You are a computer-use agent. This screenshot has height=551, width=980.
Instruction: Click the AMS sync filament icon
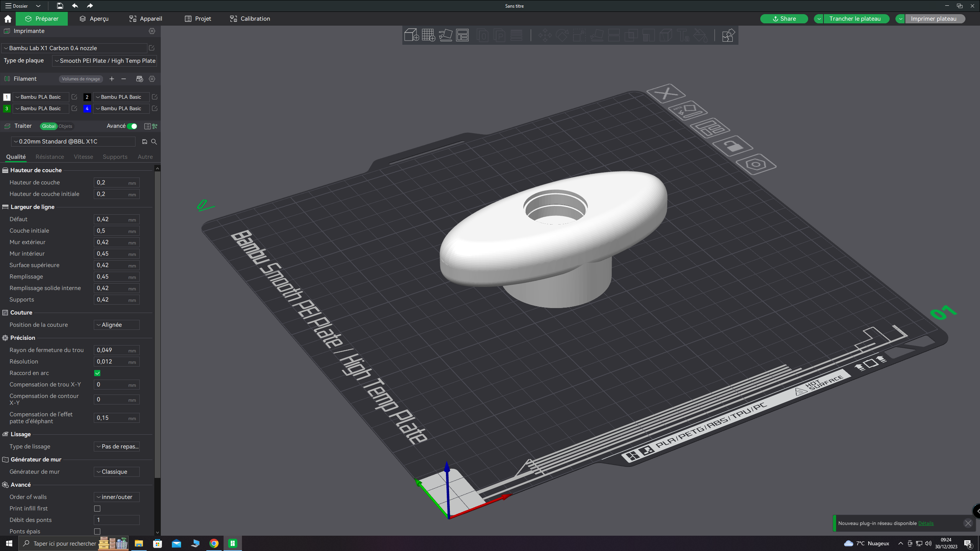coord(139,79)
